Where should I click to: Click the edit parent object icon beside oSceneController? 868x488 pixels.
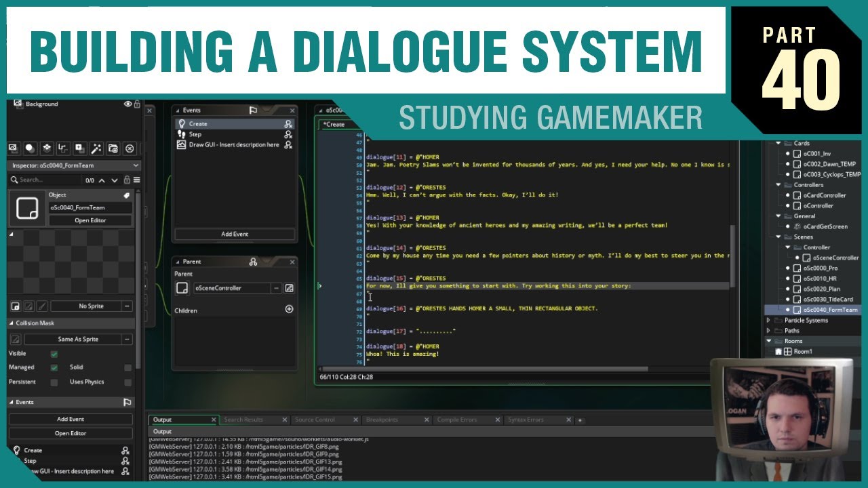(x=290, y=288)
